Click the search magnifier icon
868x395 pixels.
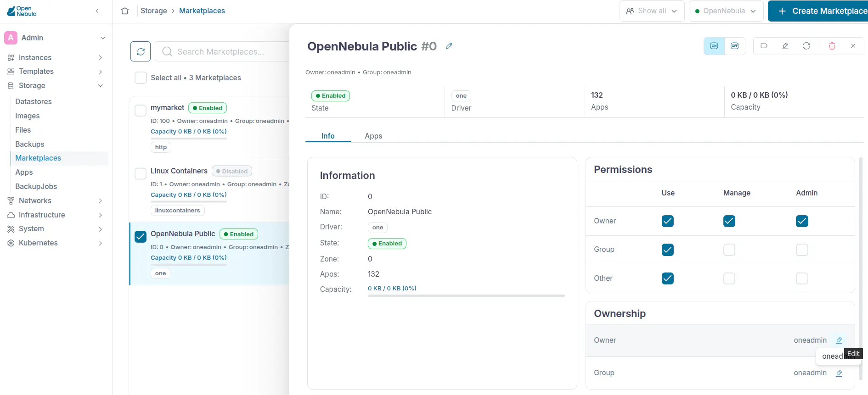tap(167, 51)
